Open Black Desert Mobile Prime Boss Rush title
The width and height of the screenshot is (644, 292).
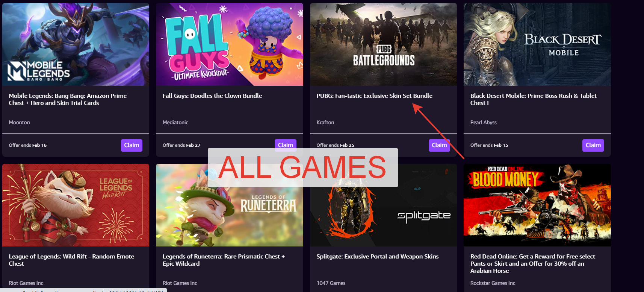pos(533,99)
